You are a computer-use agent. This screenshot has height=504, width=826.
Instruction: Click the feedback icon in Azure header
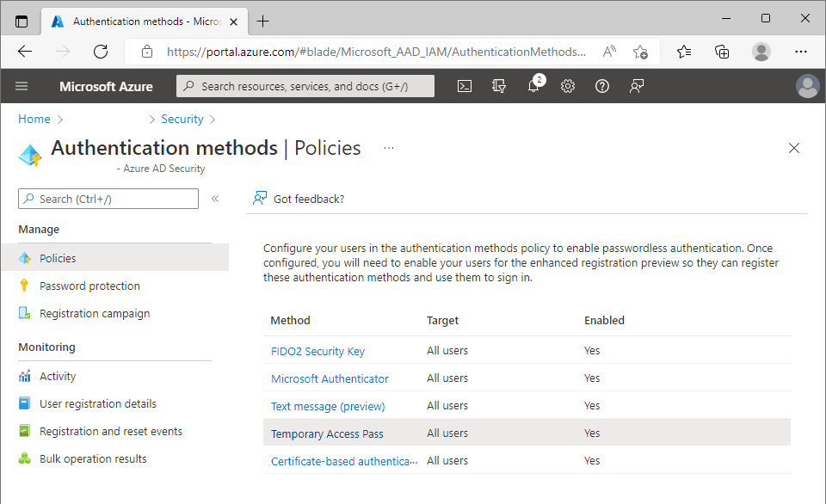pos(637,86)
